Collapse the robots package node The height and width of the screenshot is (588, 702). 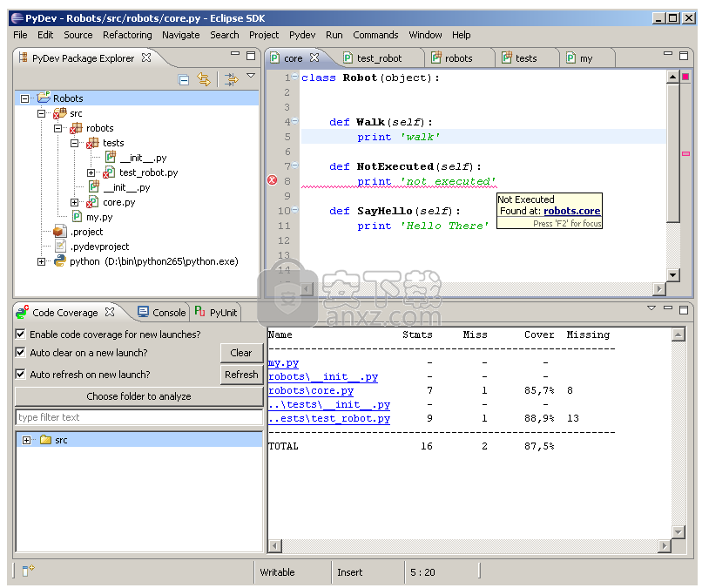(x=57, y=128)
